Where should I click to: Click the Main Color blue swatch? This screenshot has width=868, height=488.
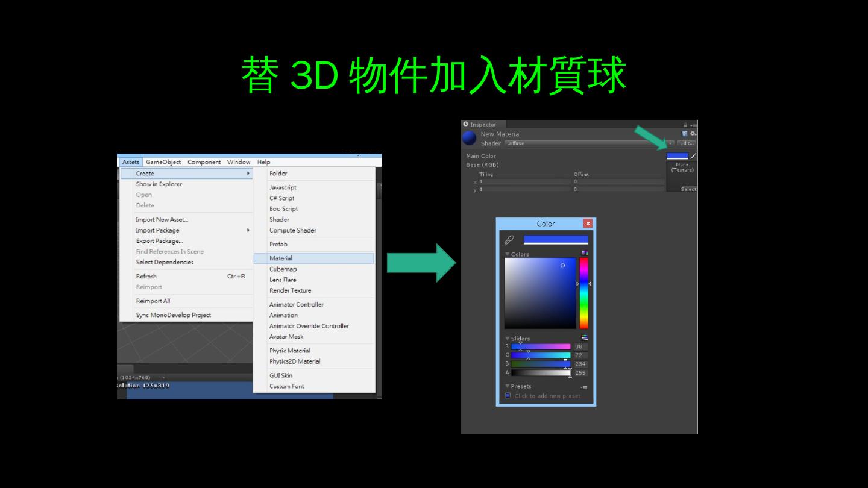[x=677, y=156]
